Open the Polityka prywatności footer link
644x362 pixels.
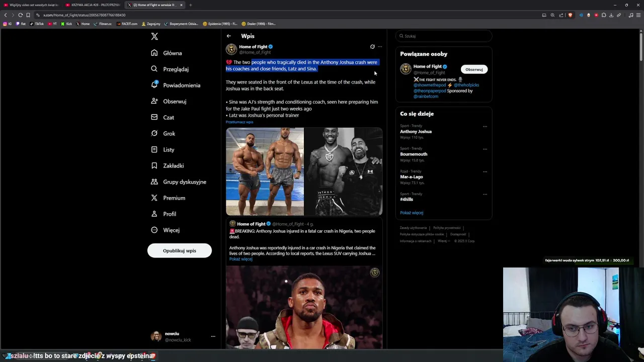pos(447,228)
